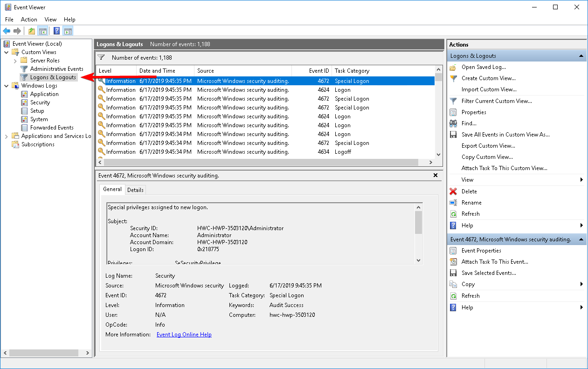Expand the Server Roles folder
This screenshot has height=369, width=588.
pyautogui.click(x=15, y=61)
